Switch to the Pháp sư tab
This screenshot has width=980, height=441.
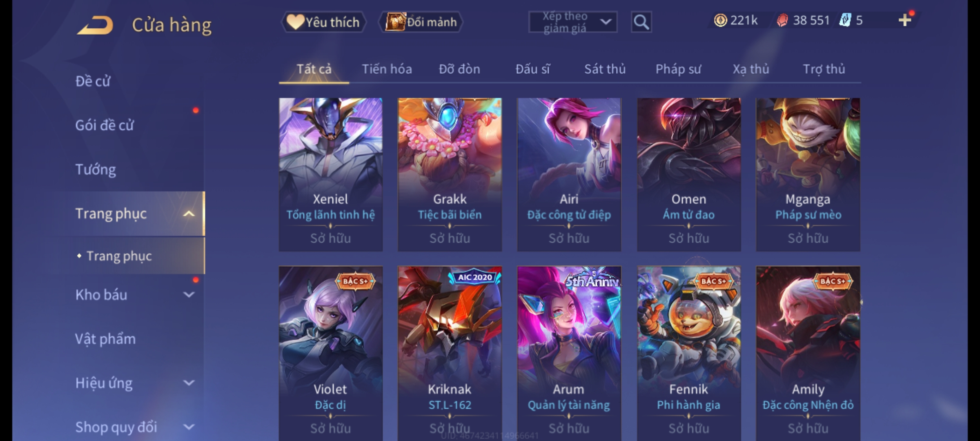(x=678, y=69)
